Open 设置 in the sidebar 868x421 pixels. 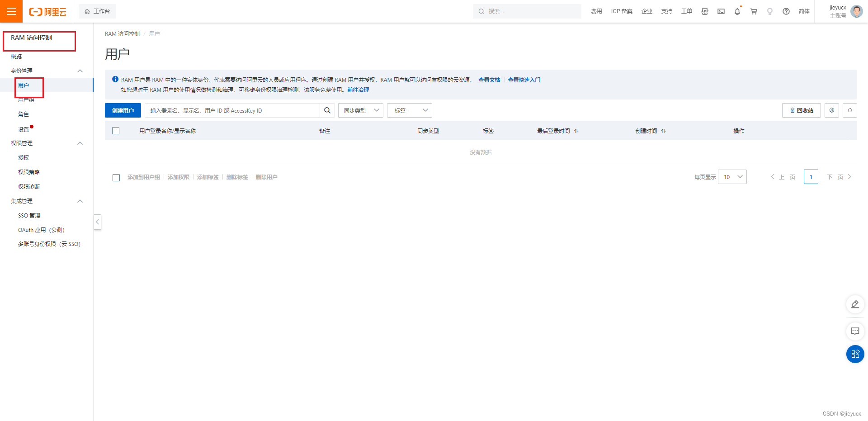[24, 129]
